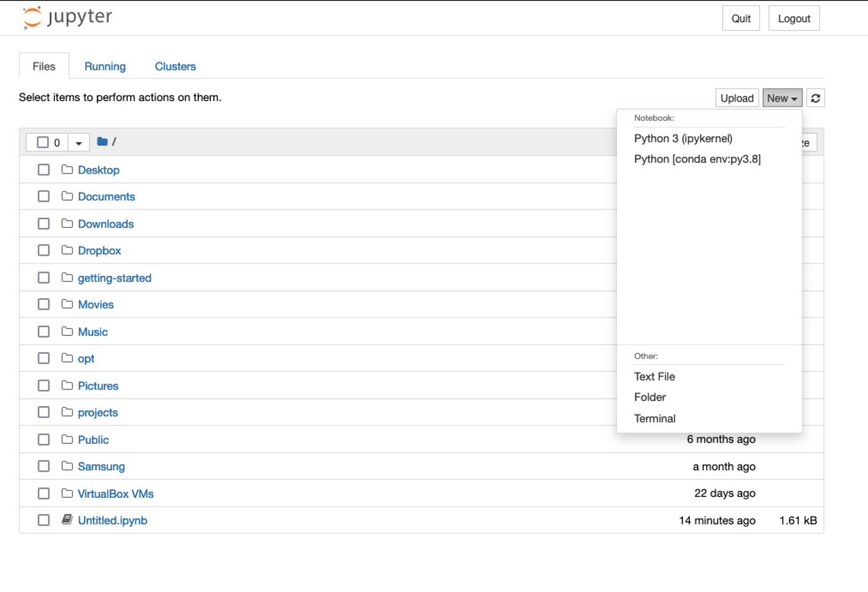Open the Downloads folder link
This screenshot has width=868, height=592.
pos(106,224)
